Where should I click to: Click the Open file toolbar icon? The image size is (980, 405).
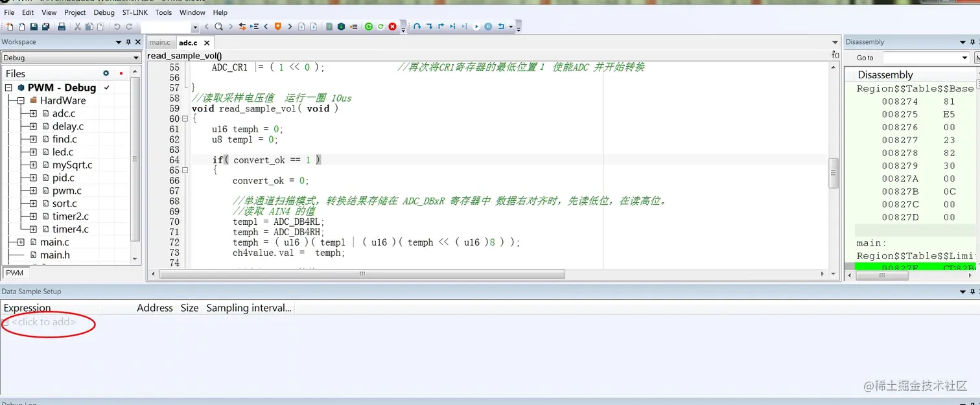point(21,27)
